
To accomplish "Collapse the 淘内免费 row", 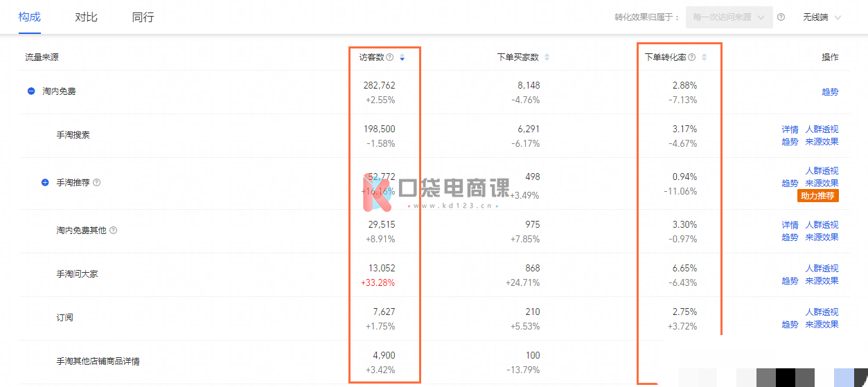I will (31, 91).
